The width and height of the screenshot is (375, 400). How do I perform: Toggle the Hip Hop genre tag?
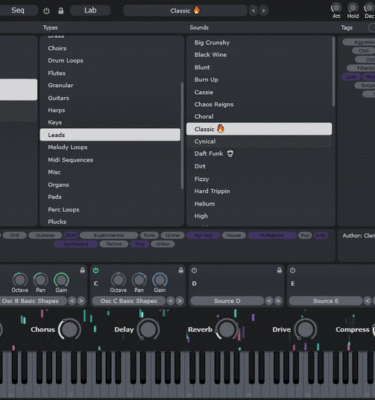pyautogui.click(x=203, y=235)
